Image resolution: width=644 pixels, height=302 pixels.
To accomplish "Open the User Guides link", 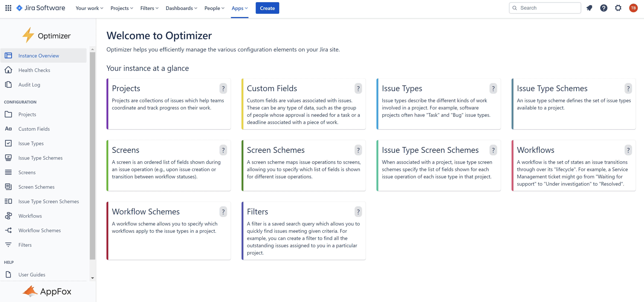I will [x=32, y=274].
